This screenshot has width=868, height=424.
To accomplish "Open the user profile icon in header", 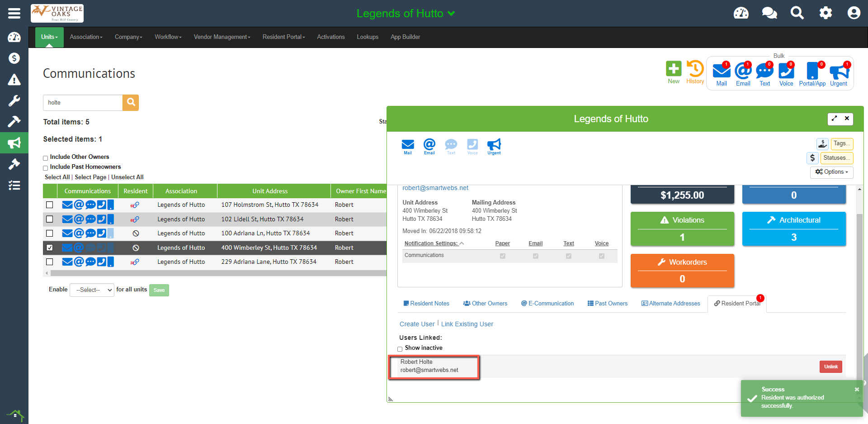I will (854, 13).
